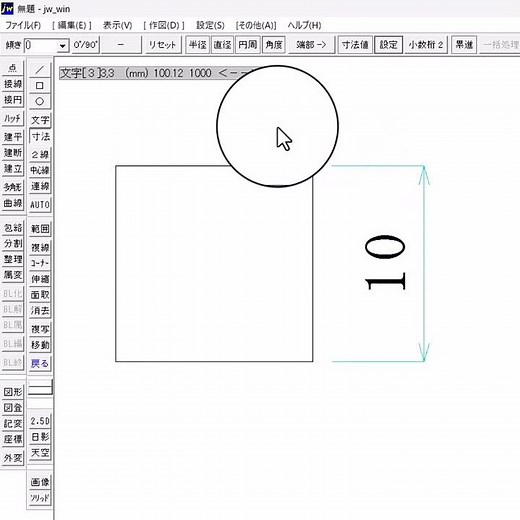
Task: Select the 属変 attribute change tool
Action: (13, 275)
